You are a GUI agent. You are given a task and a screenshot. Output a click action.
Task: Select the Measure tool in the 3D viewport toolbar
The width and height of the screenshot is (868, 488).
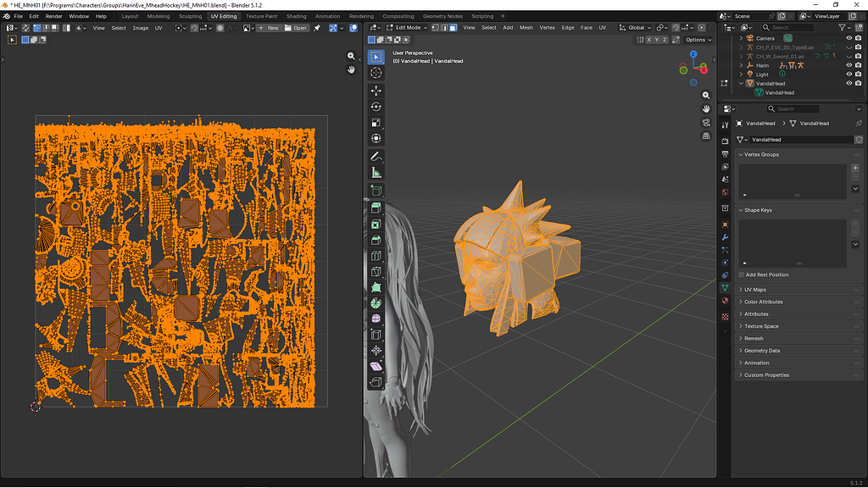[376, 173]
